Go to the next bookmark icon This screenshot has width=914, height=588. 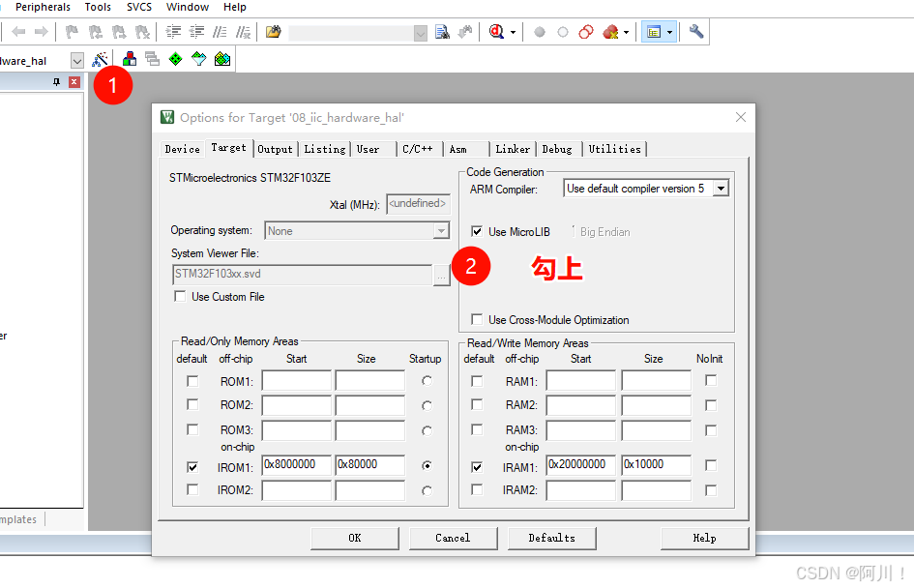[119, 32]
